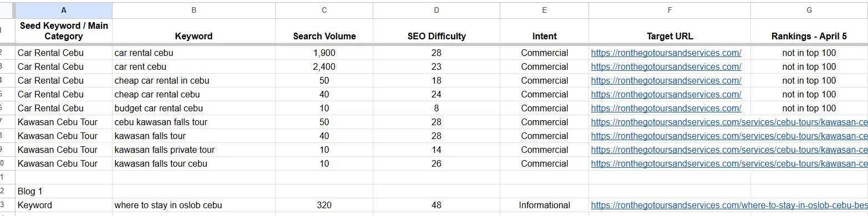Open the Kawasan link for kawasan falls private tour
This screenshot has width=868, height=216.
[729, 150]
